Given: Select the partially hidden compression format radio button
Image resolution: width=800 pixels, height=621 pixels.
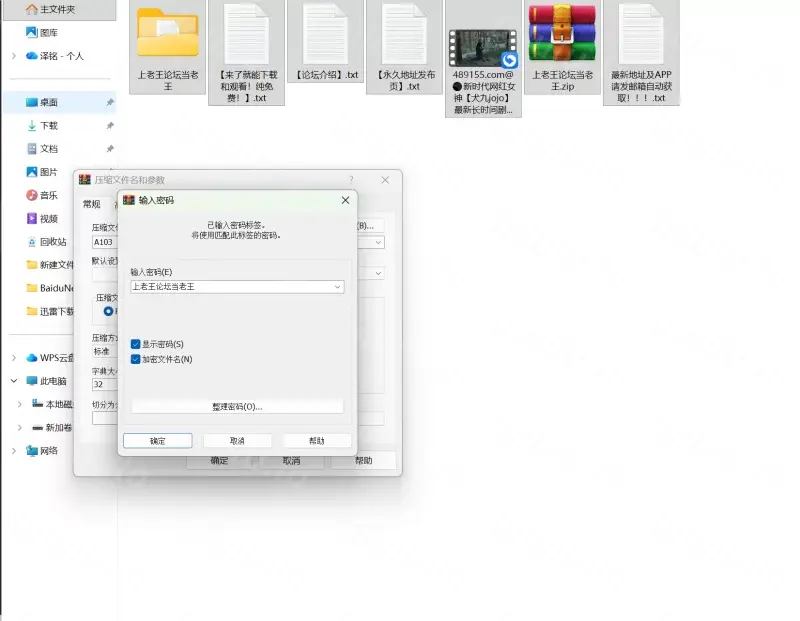Looking at the screenshot, I should tap(109, 311).
